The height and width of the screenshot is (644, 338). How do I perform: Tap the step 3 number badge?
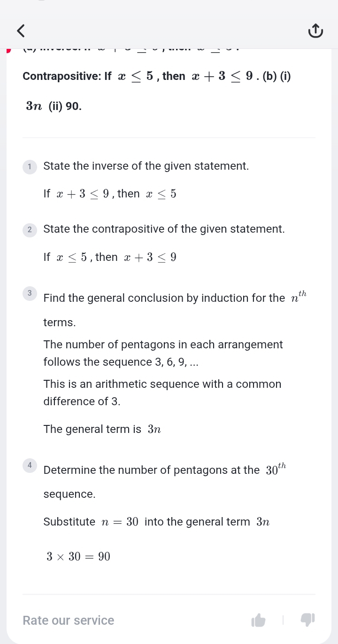(x=30, y=293)
